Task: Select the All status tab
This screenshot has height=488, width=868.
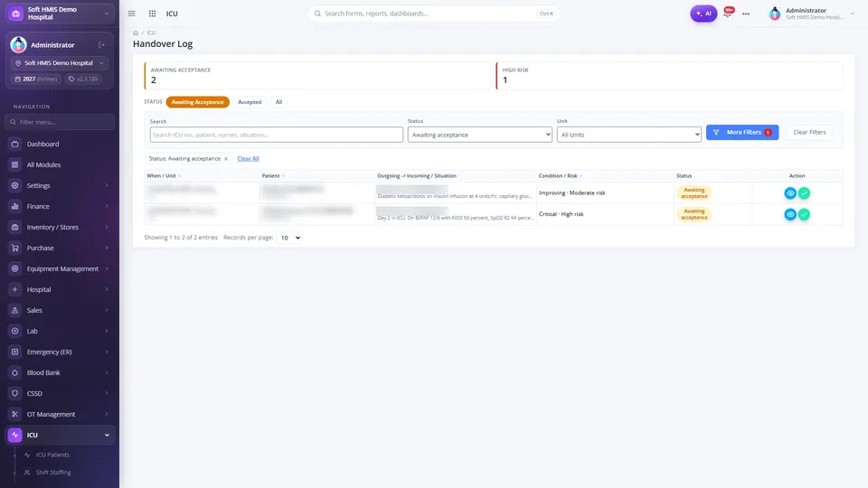Action: [x=278, y=102]
